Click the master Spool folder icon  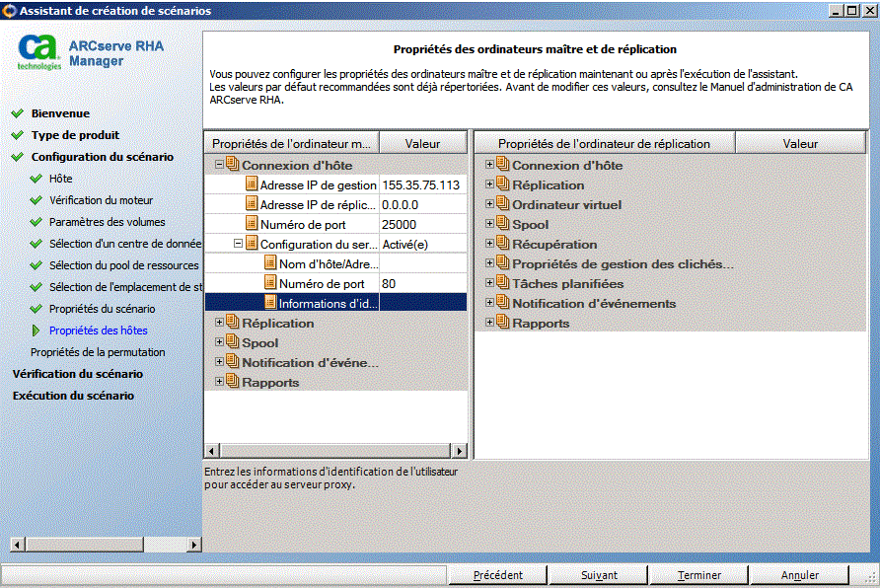232,342
